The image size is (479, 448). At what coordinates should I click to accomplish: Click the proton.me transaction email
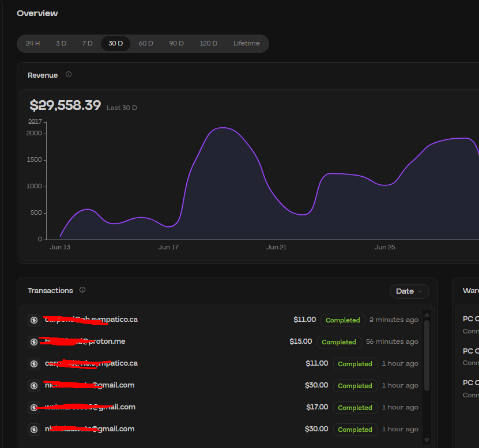(85, 341)
